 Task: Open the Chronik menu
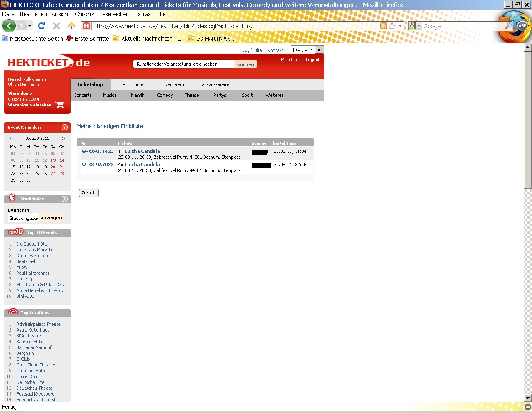pos(85,14)
